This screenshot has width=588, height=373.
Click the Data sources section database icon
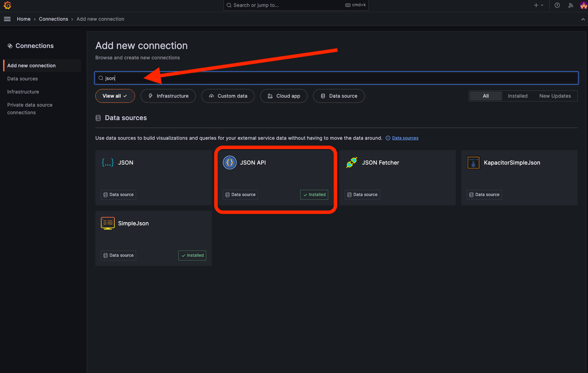(x=98, y=118)
